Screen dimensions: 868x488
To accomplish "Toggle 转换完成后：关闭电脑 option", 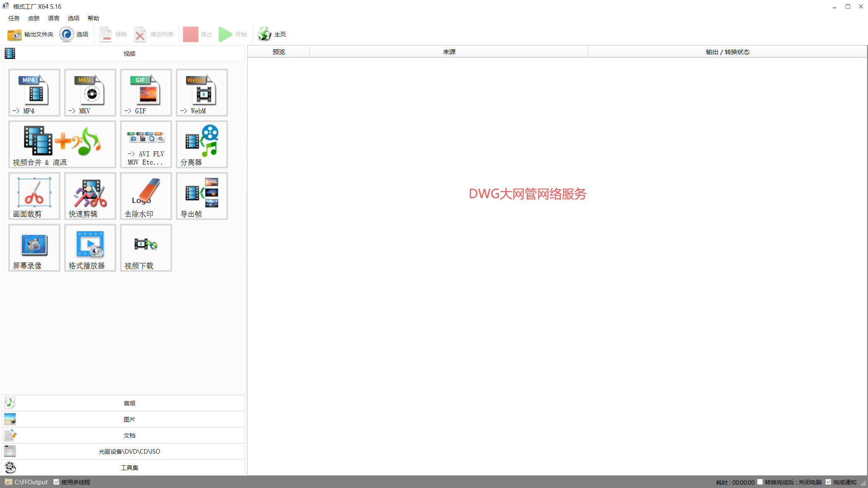I will [760, 482].
